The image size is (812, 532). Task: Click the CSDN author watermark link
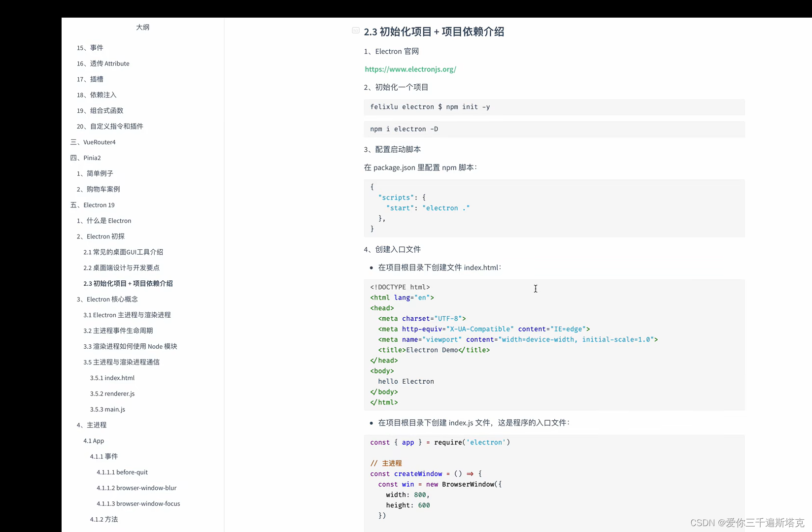click(747, 523)
